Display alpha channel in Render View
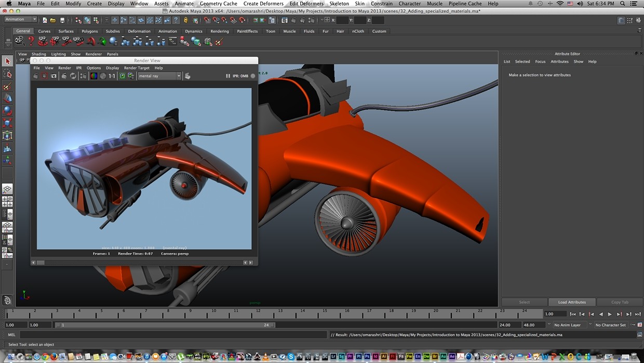Image resolution: width=644 pixels, height=363 pixels. pyautogui.click(x=103, y=76)
